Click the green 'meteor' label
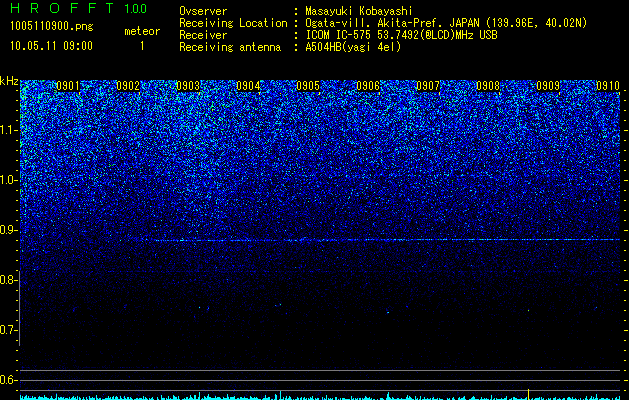The image size is (629, 400). [x=142, y=31]
